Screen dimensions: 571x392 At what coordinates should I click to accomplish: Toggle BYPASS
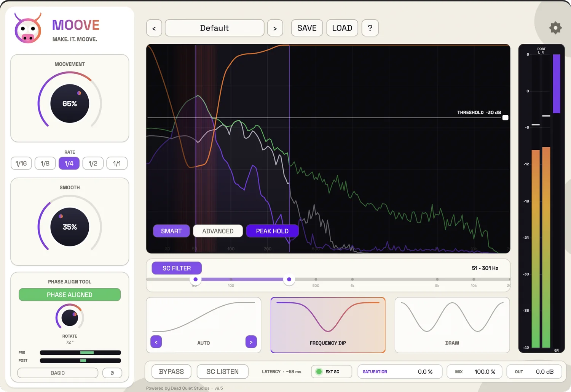(x=171, y=371)
